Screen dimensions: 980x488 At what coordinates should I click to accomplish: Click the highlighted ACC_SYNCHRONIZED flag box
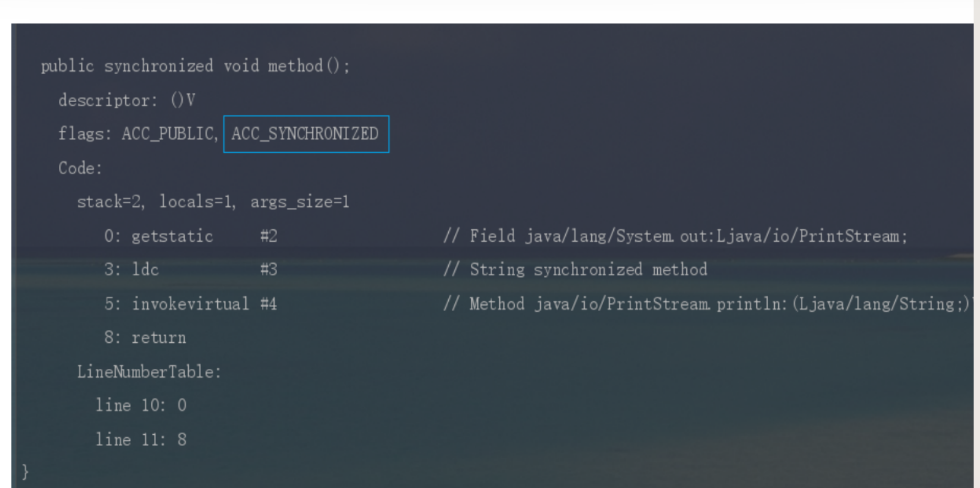306,134
